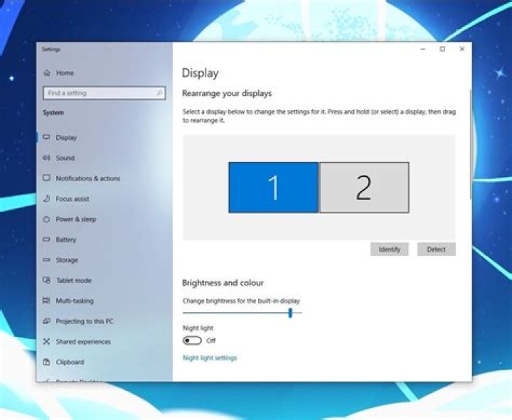Select display 2 in arrangement
Viewport: 512px width, 420px height.
(x=364, y=188)
